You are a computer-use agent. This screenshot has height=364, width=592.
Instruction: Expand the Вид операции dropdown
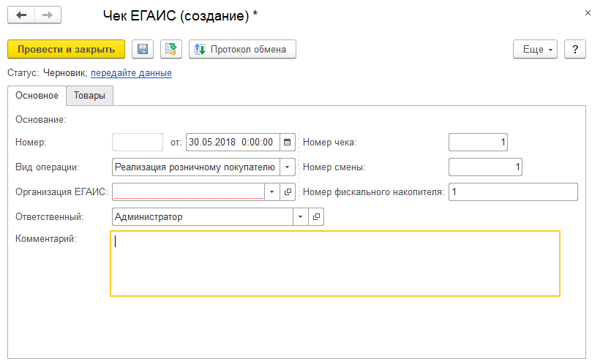coord(288,167)
